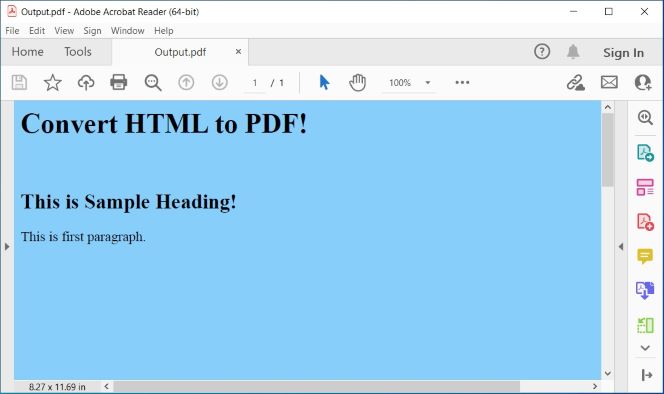Select the Output.pdf document tab
The width and height of the screenshot is (664, 394).
point(180,52)
